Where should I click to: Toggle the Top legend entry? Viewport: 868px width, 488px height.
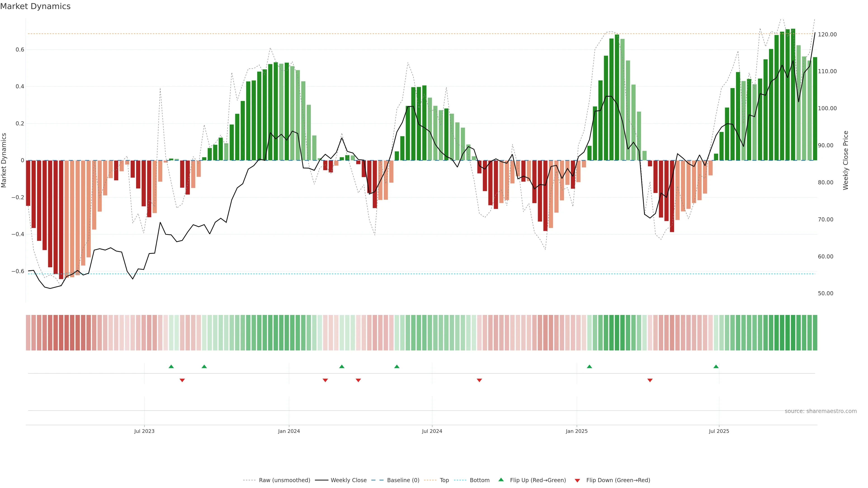point(444,480)
